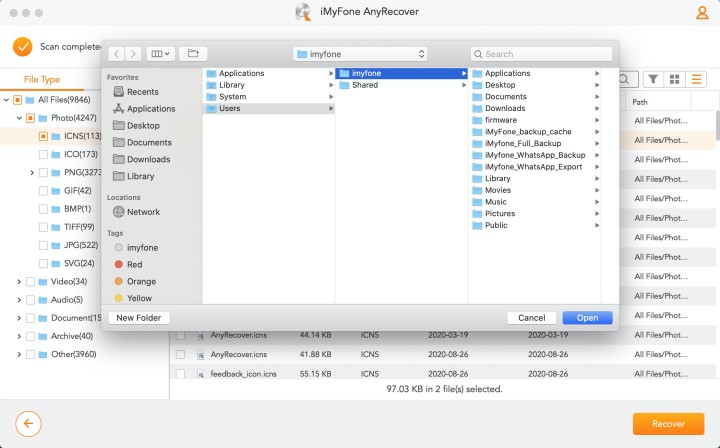720x448 pixels.
Task: Select the Orange tag
Action: click(135, 281)
